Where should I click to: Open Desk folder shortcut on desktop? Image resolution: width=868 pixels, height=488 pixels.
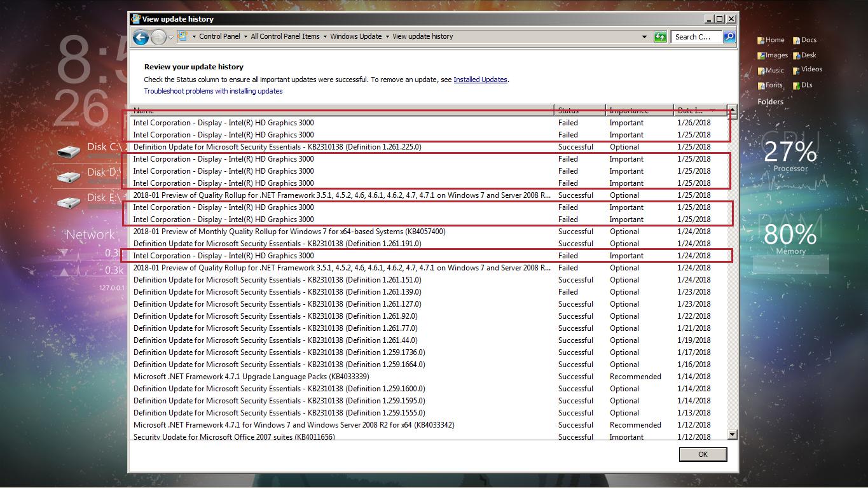[804, 55]
